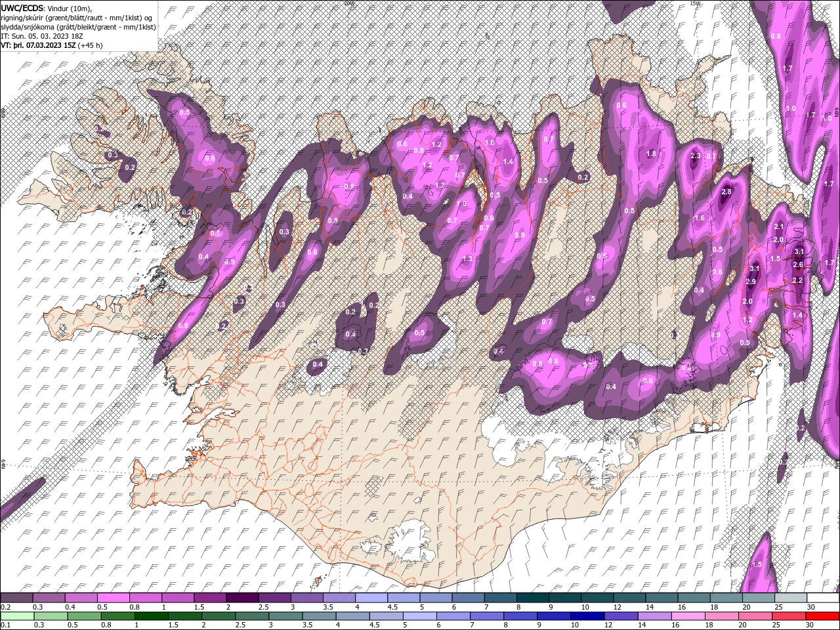
Task: Click the 'rigning/skúrir' legend description line
Action: [76, 18]
